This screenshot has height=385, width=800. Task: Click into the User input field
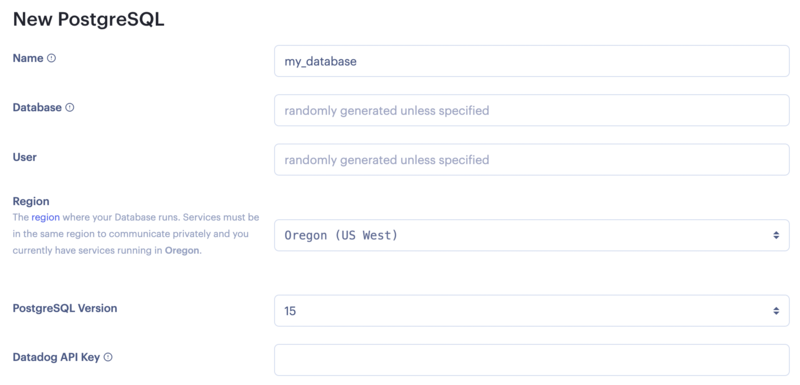pyautogui.click(x=532, y=160)
